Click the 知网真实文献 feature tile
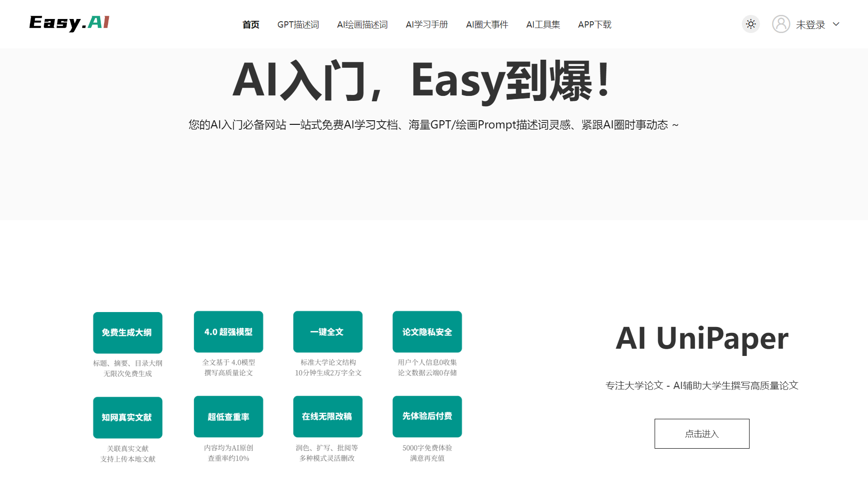The image size is (868, 488). (x=127, y=417)
